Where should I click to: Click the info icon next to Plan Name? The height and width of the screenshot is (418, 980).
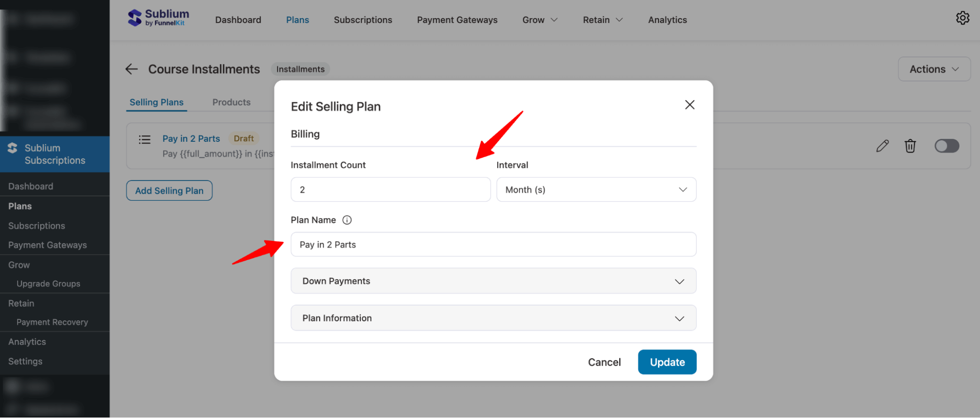[x=347, y=220]
